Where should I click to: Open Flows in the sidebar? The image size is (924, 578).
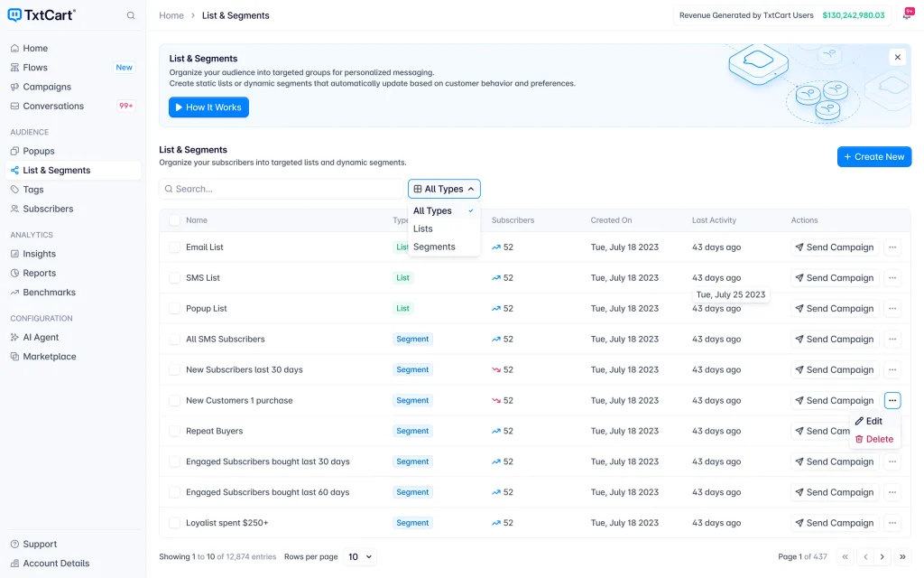[x=73, y=67]
